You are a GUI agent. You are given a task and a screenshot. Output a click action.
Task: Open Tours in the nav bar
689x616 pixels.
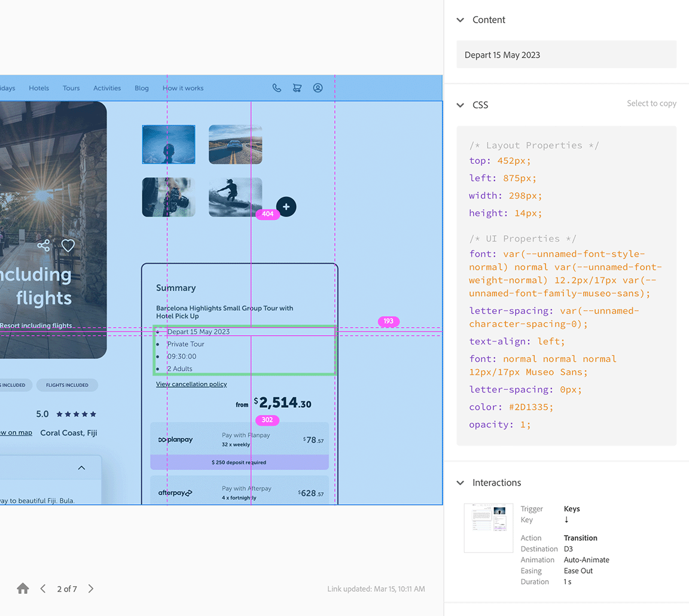71,88
